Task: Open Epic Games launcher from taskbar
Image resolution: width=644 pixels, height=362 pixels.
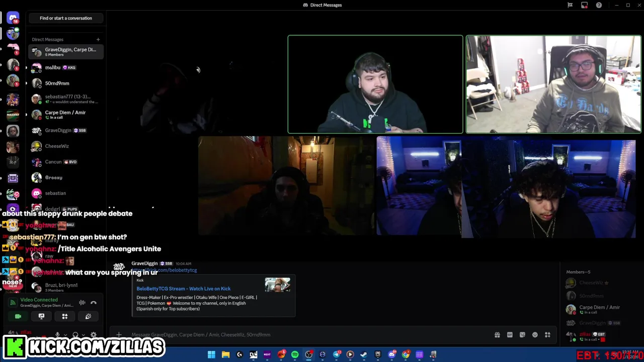Action: 378,354
